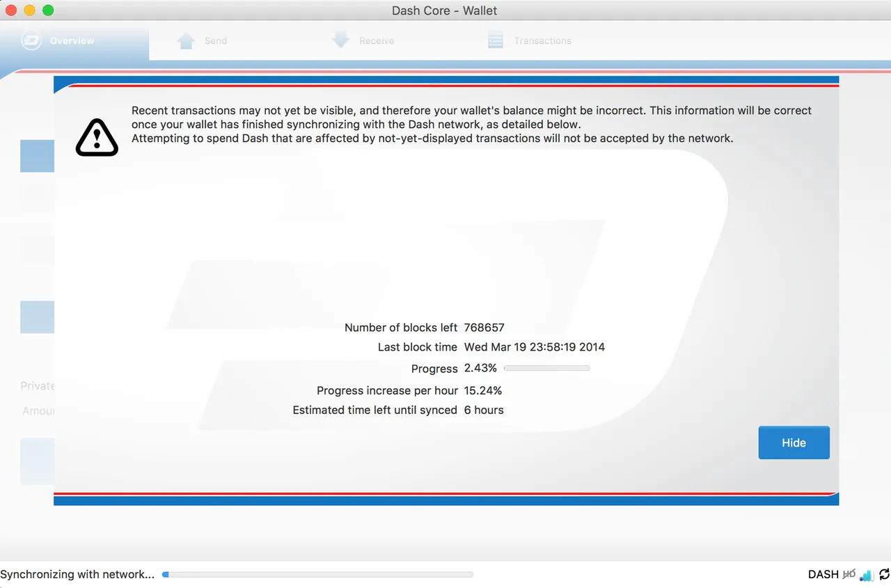Close the Dash Core window
The height and width of the screenshot is (588, 891).
tap(11, 10)
